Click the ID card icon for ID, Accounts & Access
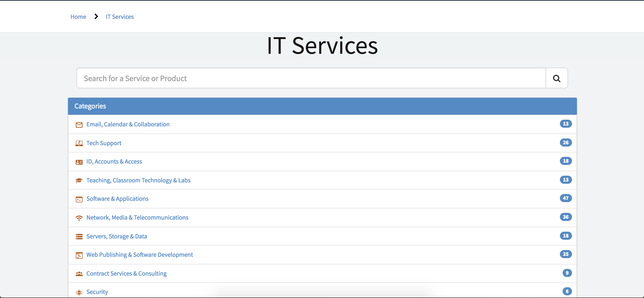 [x=79, y=162]
